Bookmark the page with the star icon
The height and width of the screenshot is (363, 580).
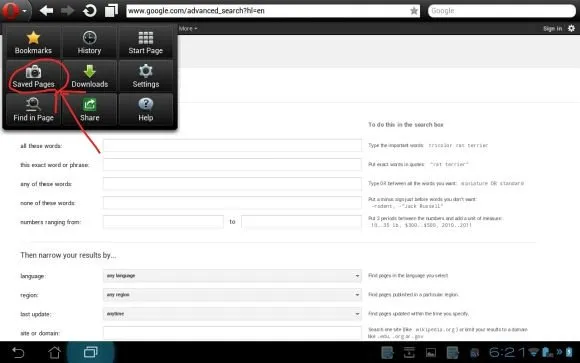[x=414, y=11]
